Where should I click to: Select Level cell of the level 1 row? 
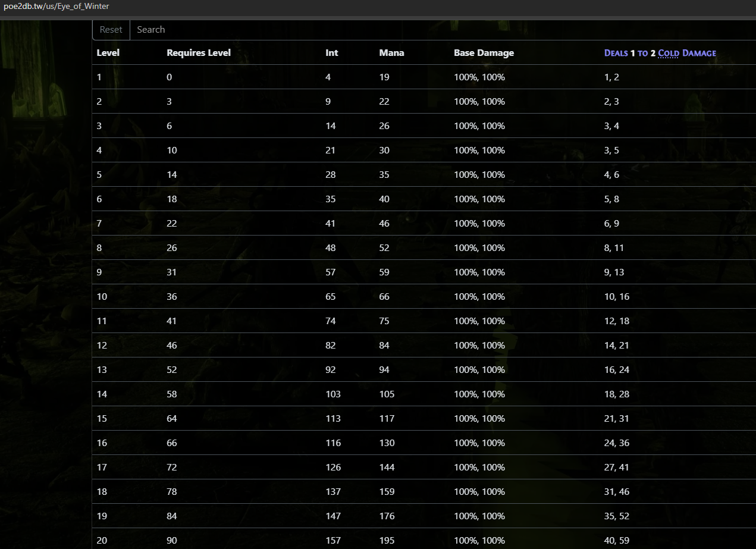[x=99, y=77]
